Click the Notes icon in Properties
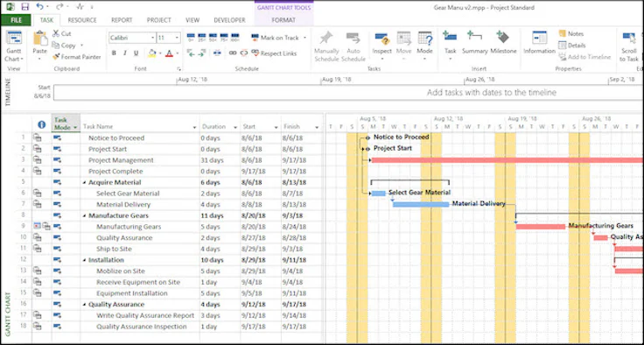 563,34
